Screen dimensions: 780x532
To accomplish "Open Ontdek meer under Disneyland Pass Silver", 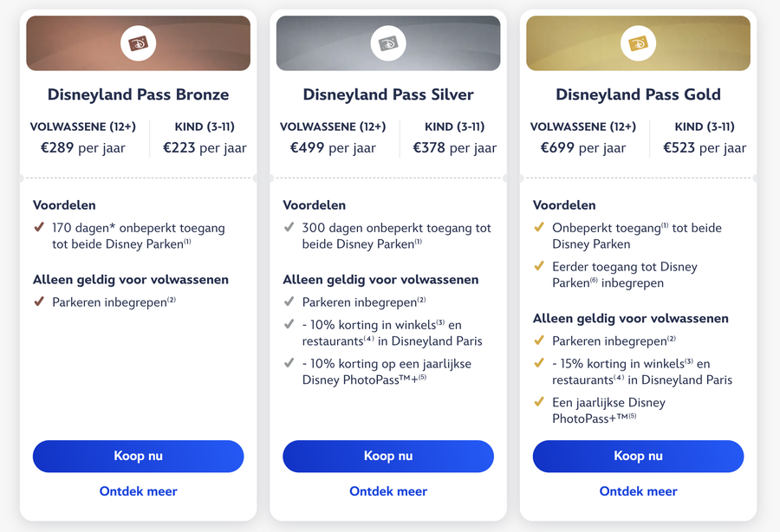I will coord(387,491).
